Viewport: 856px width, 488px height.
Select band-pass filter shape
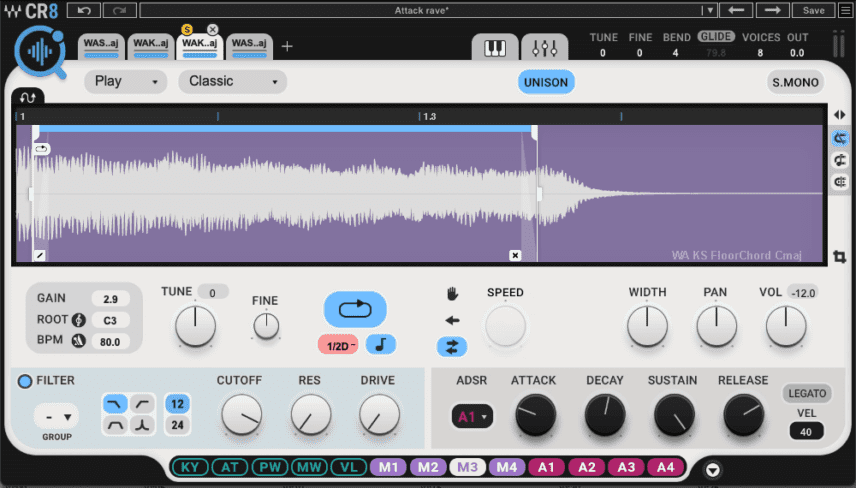115,425
